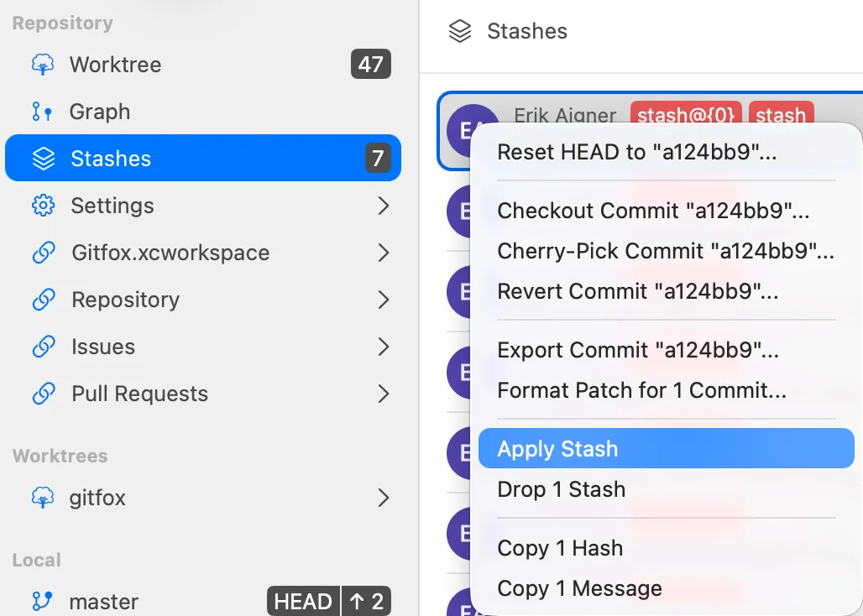Viewport: 863px width, 616px height.
Task: Expand the Pull Requests chevron
Action: [x=384, y=394]
